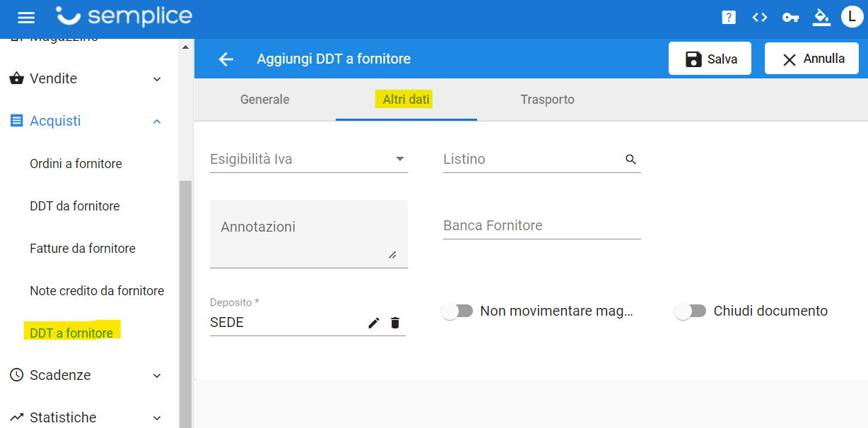Click the Scadenze clock icon

pyautogui.click(x=16, y=375)
